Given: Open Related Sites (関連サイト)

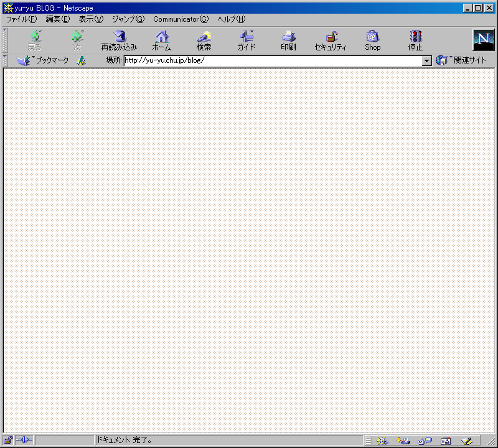Looking at the screenshot, I should tap(461, 60).
